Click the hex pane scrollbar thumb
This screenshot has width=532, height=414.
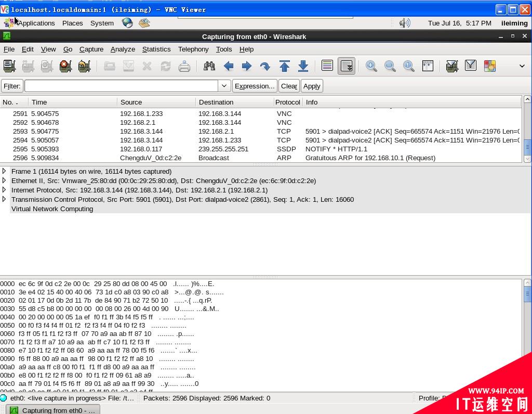pyautogui.click(x=527, y=294)
